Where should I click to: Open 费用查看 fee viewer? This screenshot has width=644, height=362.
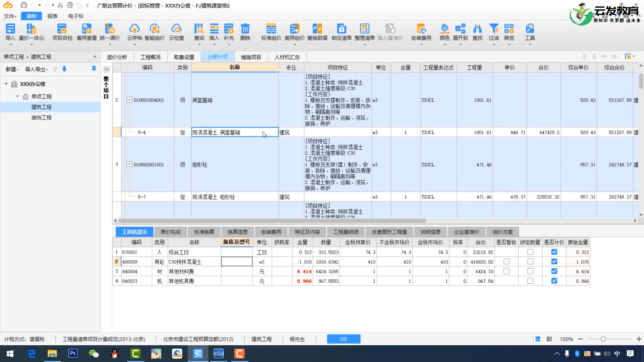87,33
